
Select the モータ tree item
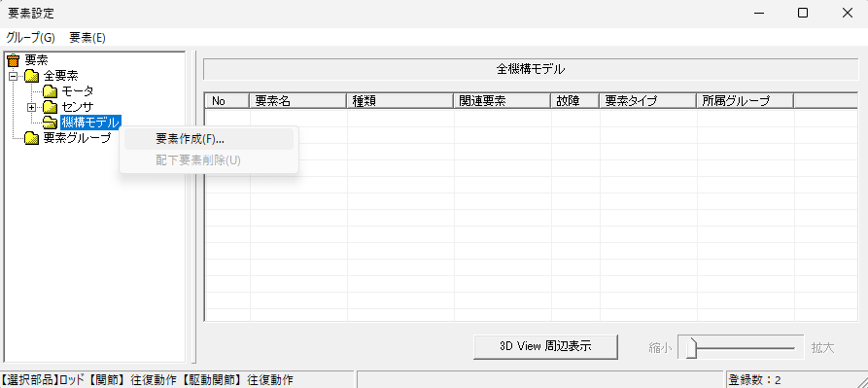click(x=78, y=90)
